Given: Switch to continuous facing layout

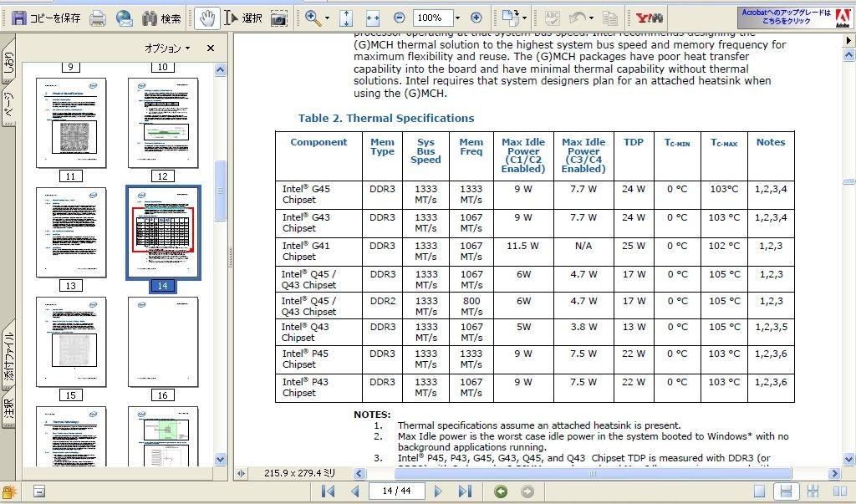Looking at the screenshot, I should tap(813, 491).
